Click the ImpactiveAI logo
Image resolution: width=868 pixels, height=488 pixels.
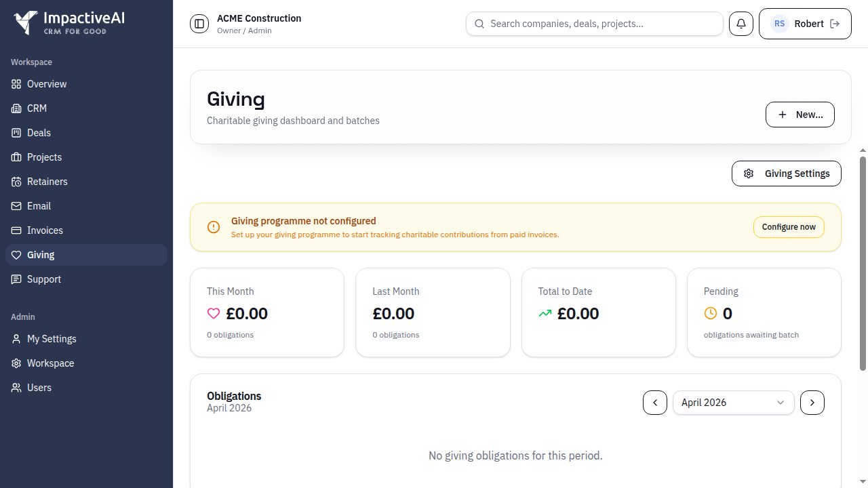(x=69, y=22)
